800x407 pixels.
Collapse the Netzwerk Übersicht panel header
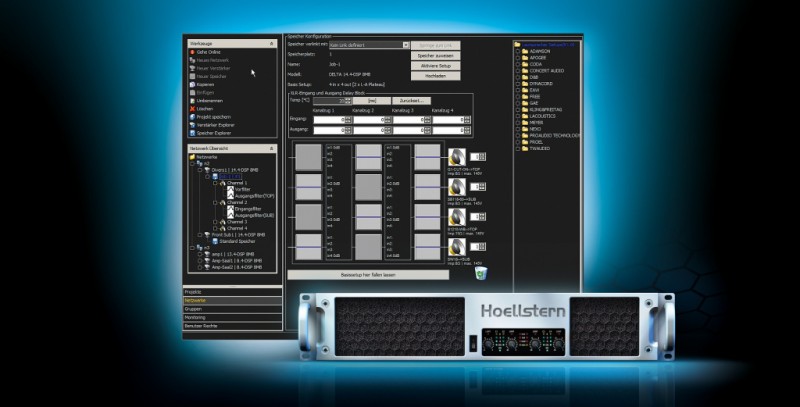click(x=271, y=148)
